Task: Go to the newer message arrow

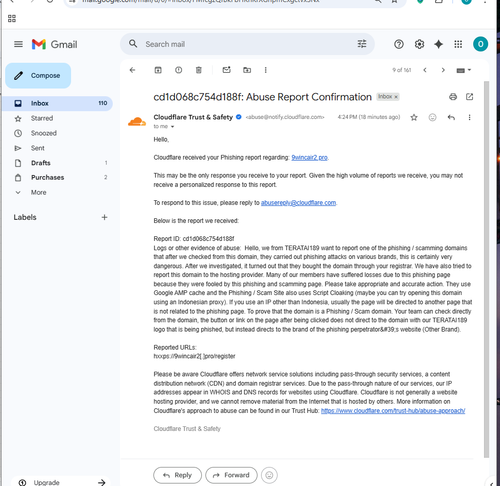Action: 425,70
